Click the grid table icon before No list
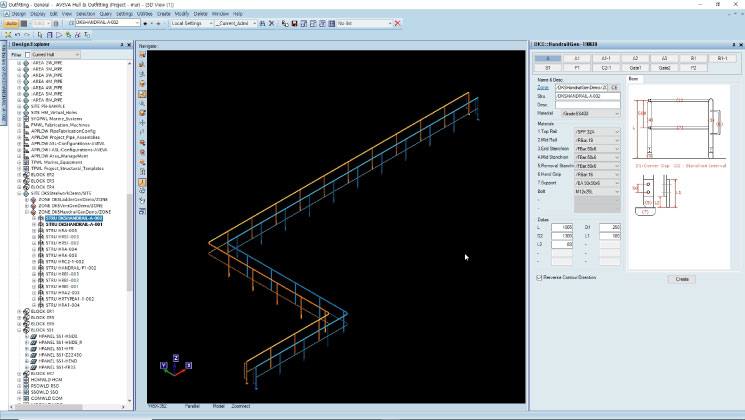The width and height of the screenshot is (745, 420). point(332,23)
